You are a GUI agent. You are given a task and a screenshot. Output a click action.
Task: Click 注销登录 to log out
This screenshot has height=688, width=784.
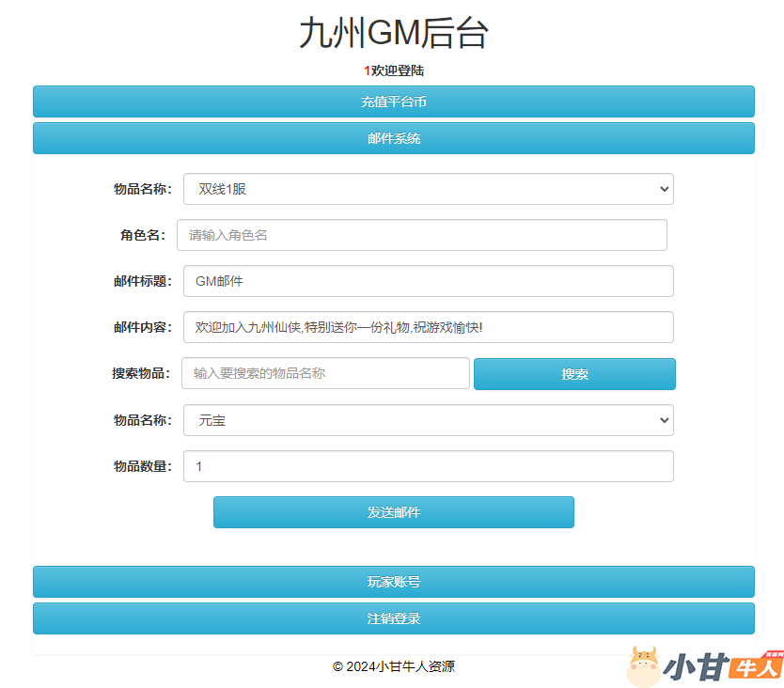393,618
